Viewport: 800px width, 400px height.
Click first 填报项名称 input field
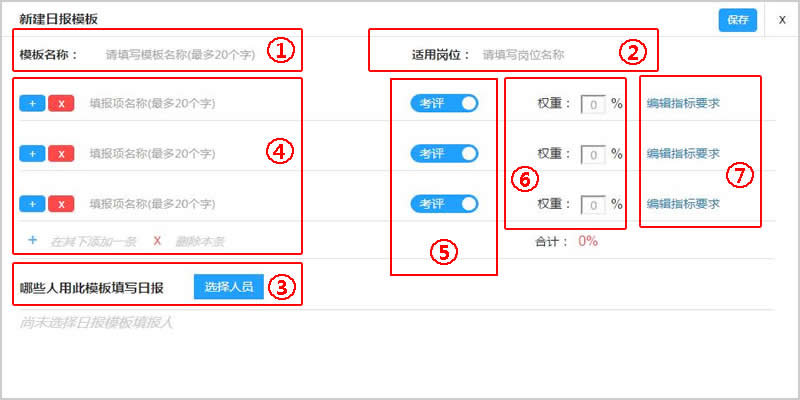pyautogui.click(x=153, y=104)
